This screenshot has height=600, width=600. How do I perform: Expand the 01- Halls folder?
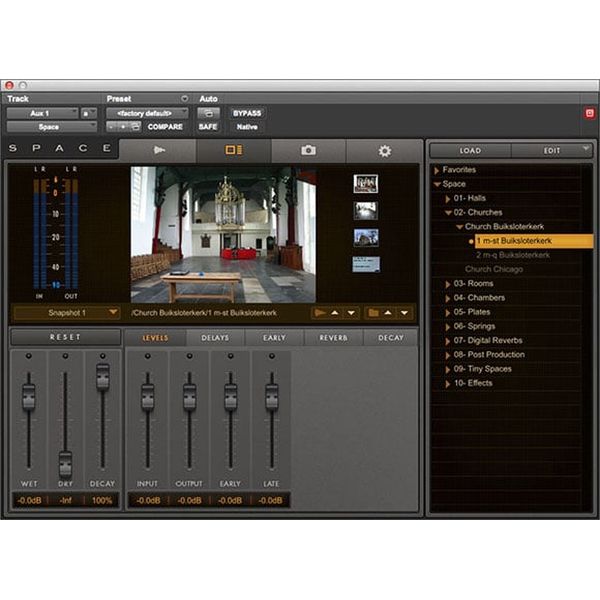pos(448,199)
